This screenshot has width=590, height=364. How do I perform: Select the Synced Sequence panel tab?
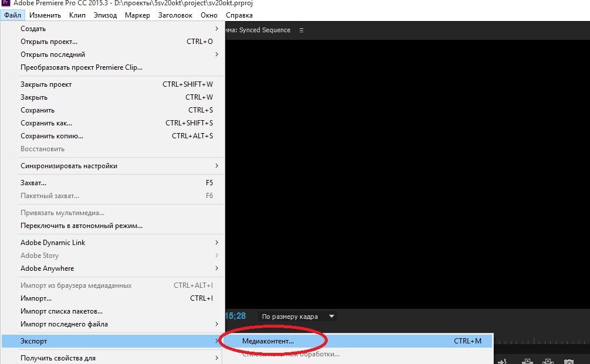(258, 30)
